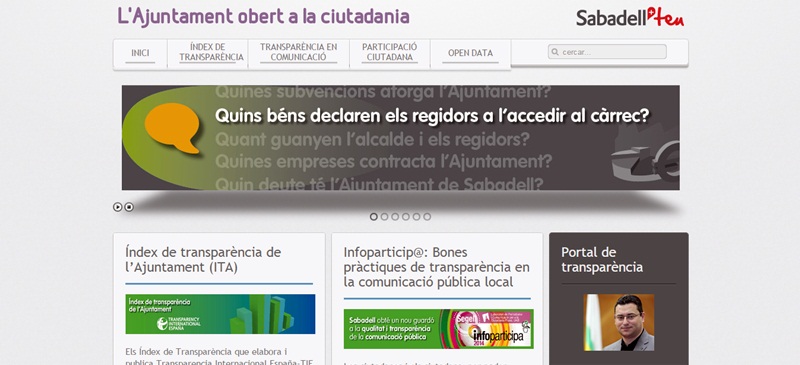Select the sixth slide indicator dot
800x365 pixels.
(427, 216)
